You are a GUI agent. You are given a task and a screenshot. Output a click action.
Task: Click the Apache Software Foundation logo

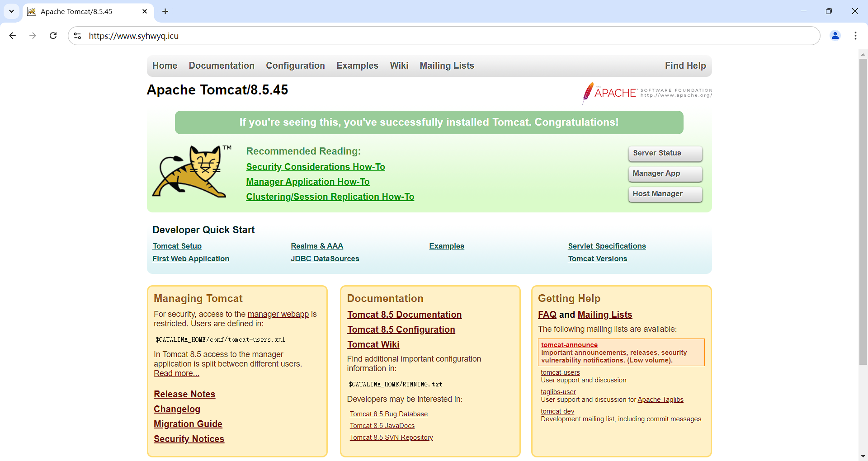click(647, 93)
